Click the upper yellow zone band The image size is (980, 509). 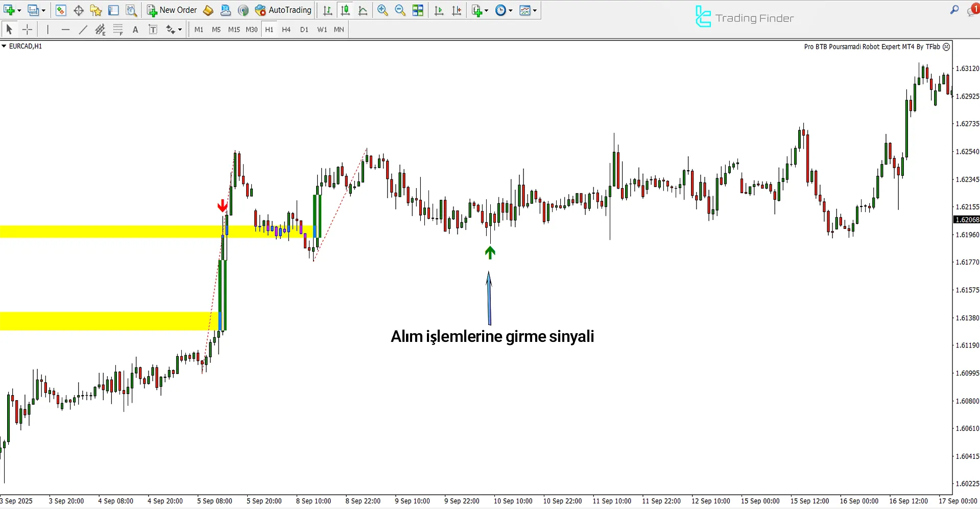[x=102, y=232]
